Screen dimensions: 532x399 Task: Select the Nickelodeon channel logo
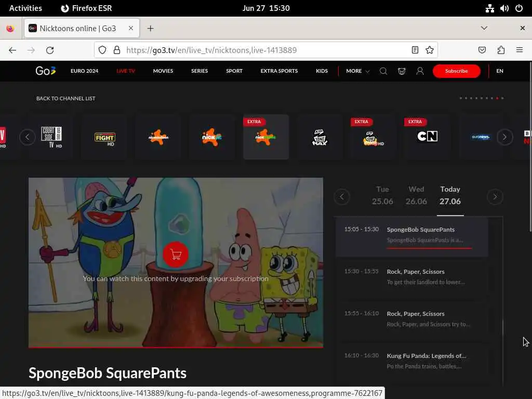click(158, 137)
